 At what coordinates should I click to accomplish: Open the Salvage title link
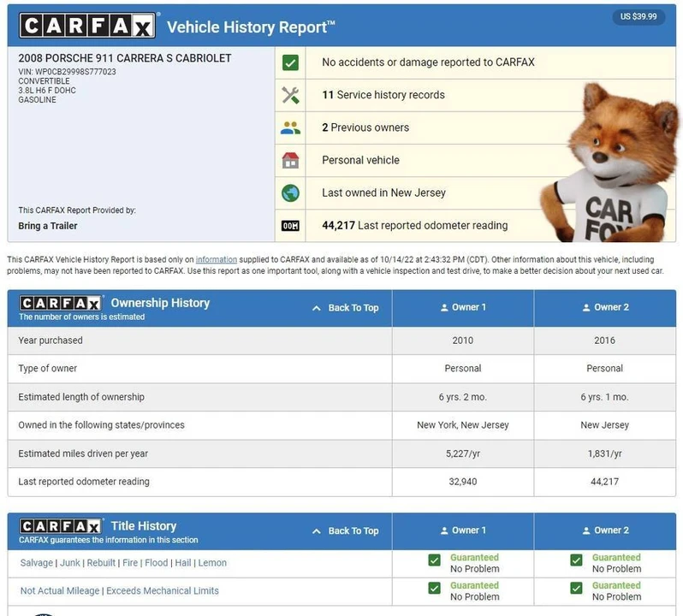point(37,563)
